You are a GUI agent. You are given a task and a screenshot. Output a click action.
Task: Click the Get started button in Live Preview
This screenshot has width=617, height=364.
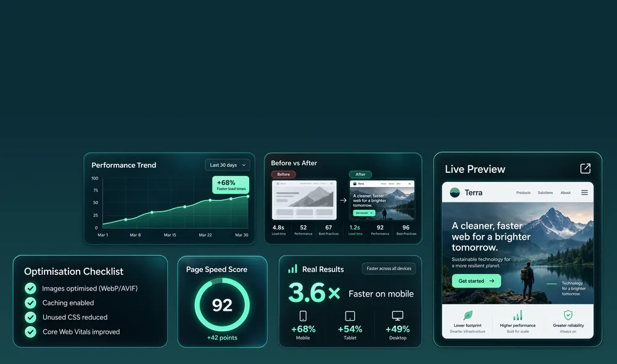(x=476, y=281)
